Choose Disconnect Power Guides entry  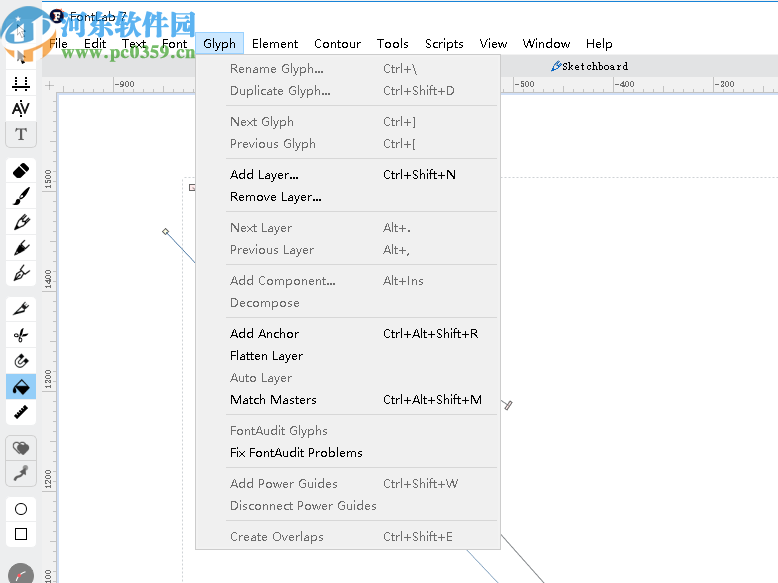[x=348, y=506]
